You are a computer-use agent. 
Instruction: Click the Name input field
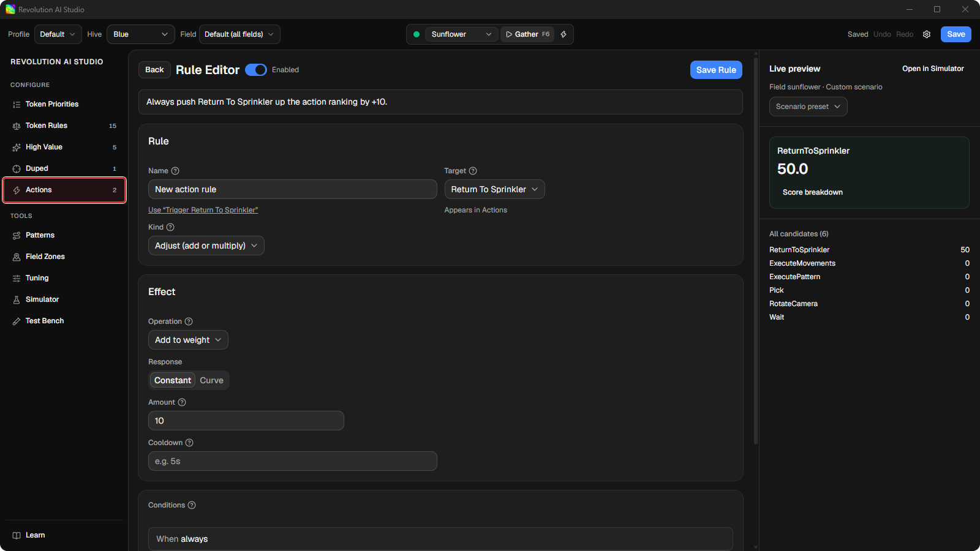pos(293,189)
